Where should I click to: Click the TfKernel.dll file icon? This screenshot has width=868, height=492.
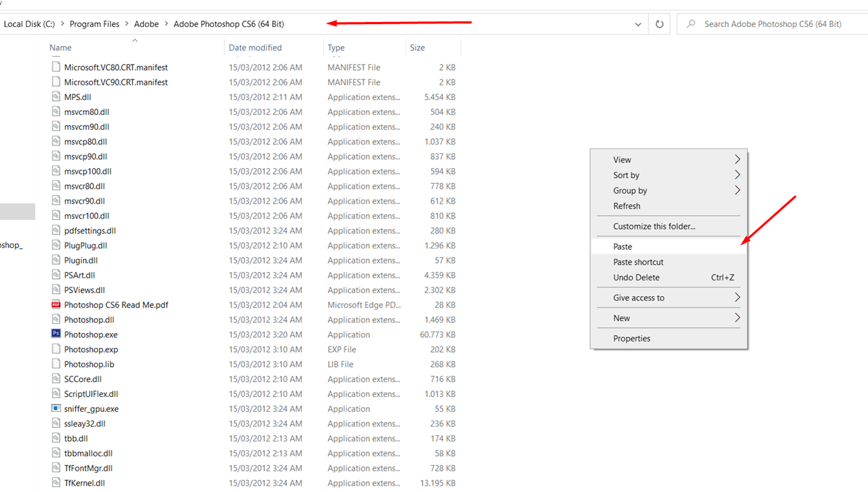point(56,483)
